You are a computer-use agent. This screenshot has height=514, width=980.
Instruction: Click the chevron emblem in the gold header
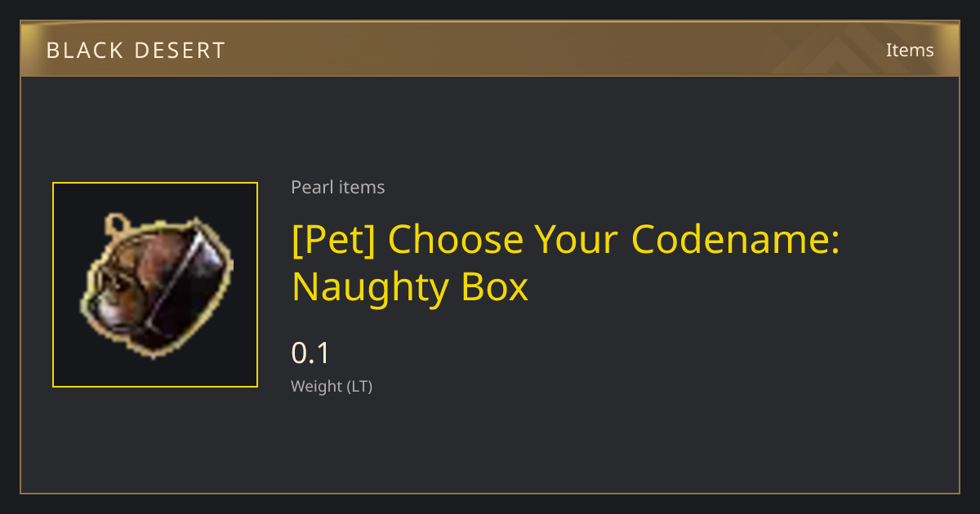849,51
